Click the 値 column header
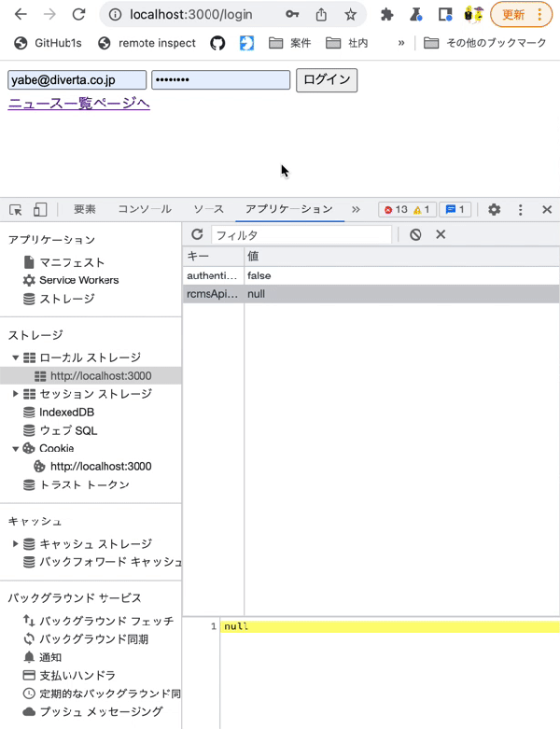The width and height of the screenshot is (560, 729). pyautogui.click(x=401, y=256)
